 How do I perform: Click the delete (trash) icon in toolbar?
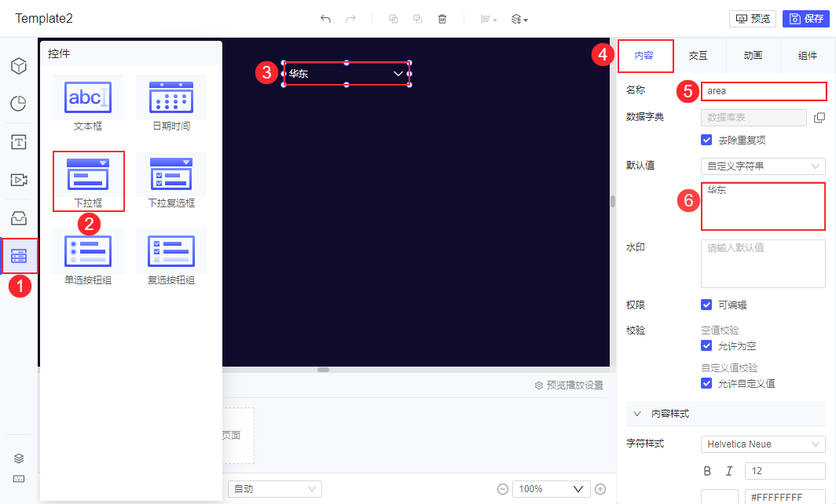442,18
